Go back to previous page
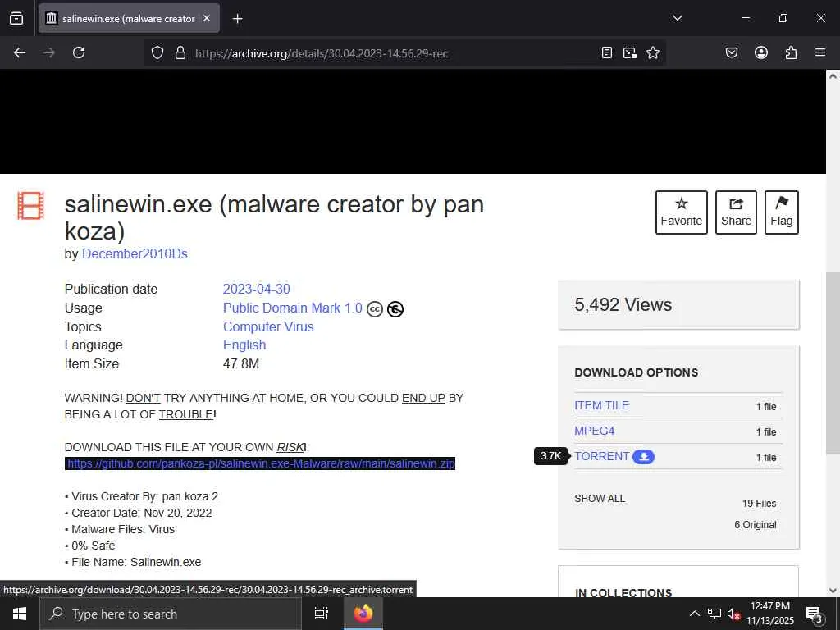Screen dimensions: 840x630 (20, 52)
